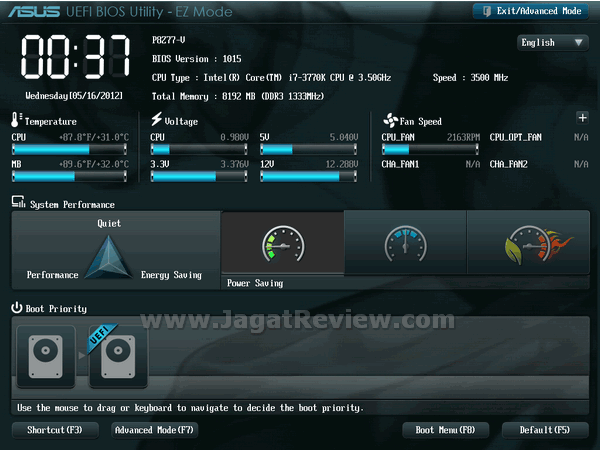Click the Exit/Advanced Mode button
600x450 pixels.
[x=532, y=11]
